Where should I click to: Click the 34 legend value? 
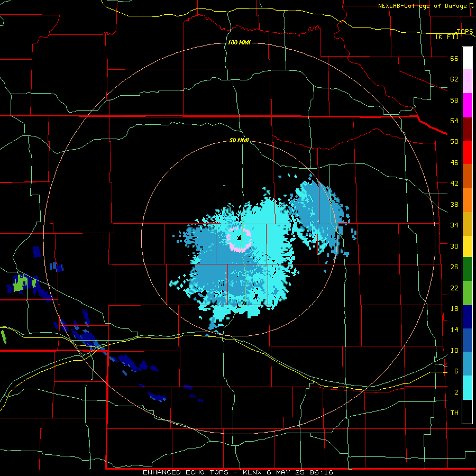click(454, 225)
